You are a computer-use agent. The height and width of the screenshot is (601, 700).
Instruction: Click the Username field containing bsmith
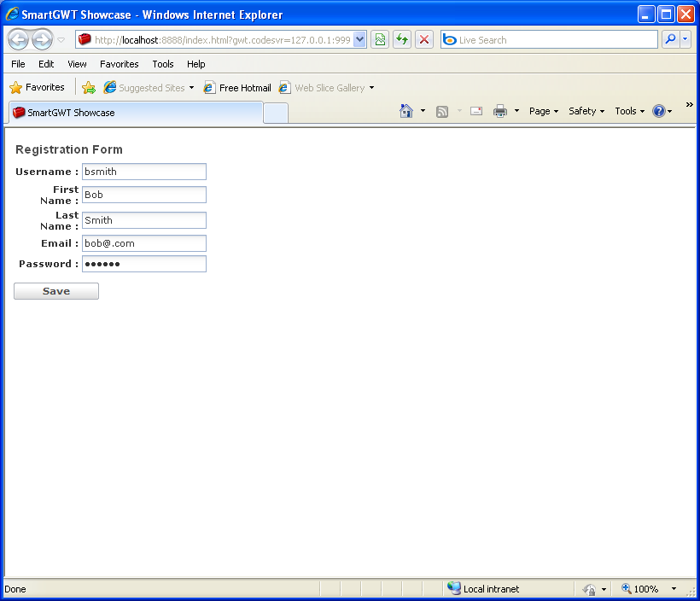click(144, 172)
